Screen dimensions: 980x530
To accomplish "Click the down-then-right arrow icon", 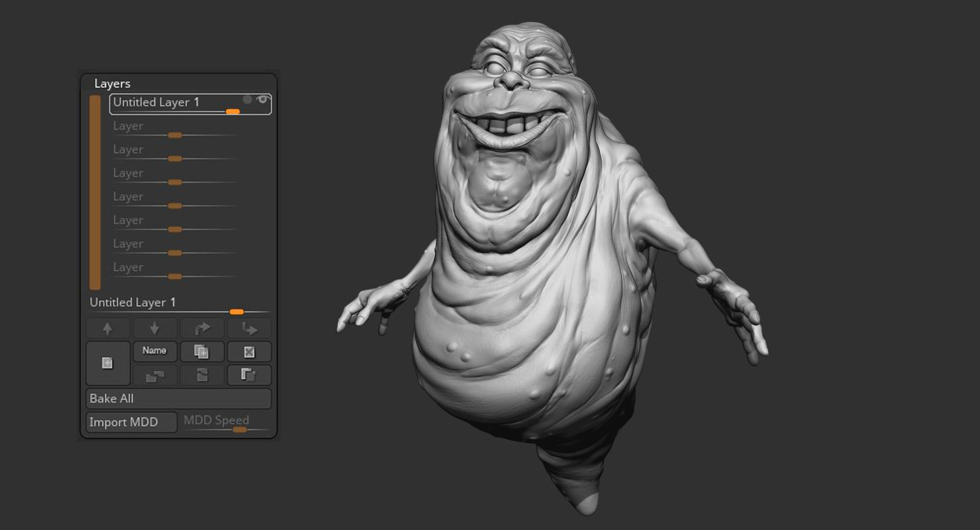I will point(249,328).
